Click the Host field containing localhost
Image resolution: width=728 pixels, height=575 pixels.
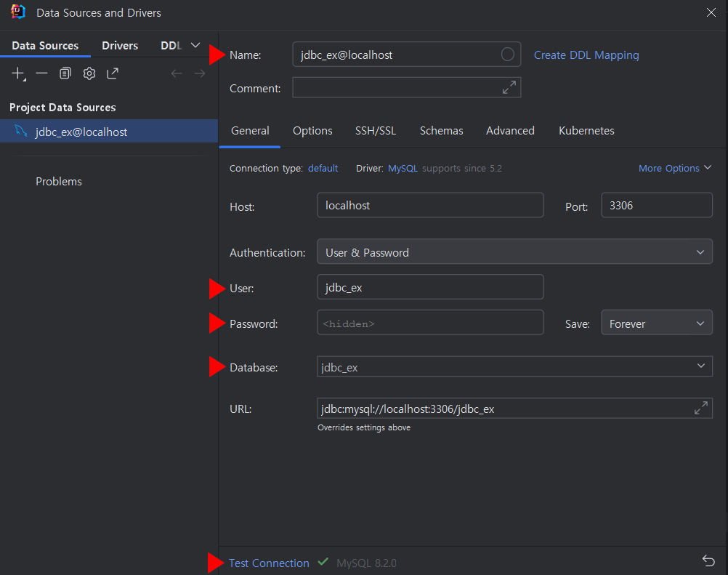click(x=430, y=205)
